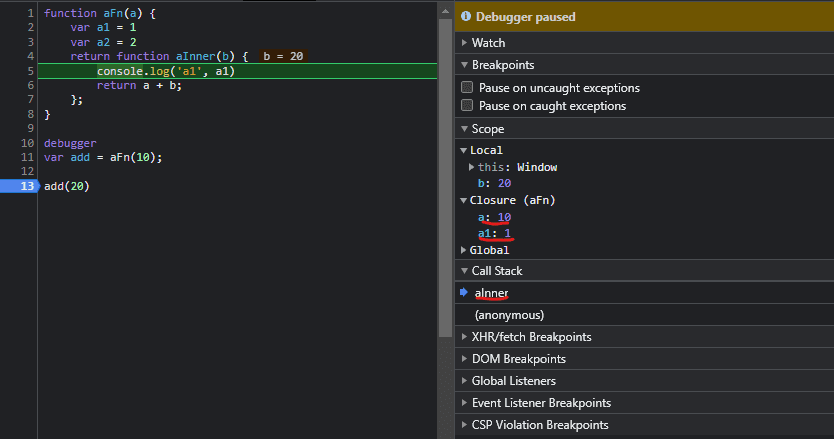Click the info icon beside Debugger paused
This screenshot has width=834, height=439.
pos(466,17)
